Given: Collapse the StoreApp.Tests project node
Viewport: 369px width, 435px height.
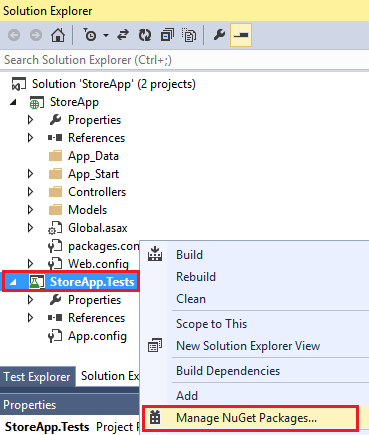Looking at the screenshot, I should (13, 282).
